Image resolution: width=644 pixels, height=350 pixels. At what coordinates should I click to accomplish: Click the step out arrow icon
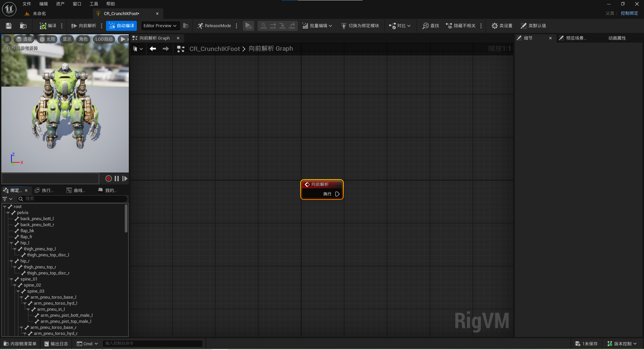[x=292, y=26]
